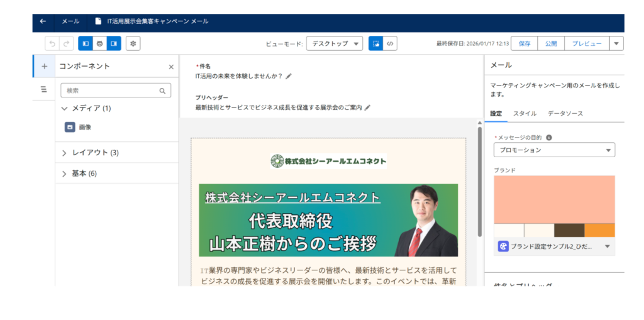Undo the last edit
Screen dimensions: 644x320
(52, 43)
